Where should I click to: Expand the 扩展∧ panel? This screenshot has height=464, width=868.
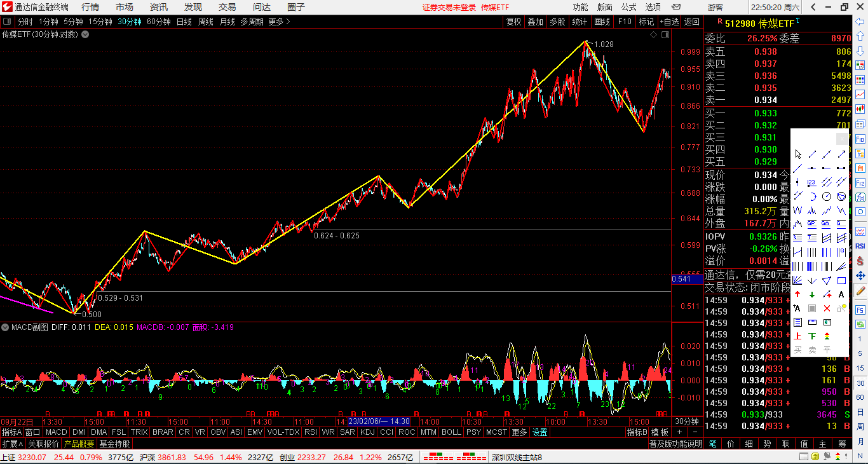click(12, 444)
